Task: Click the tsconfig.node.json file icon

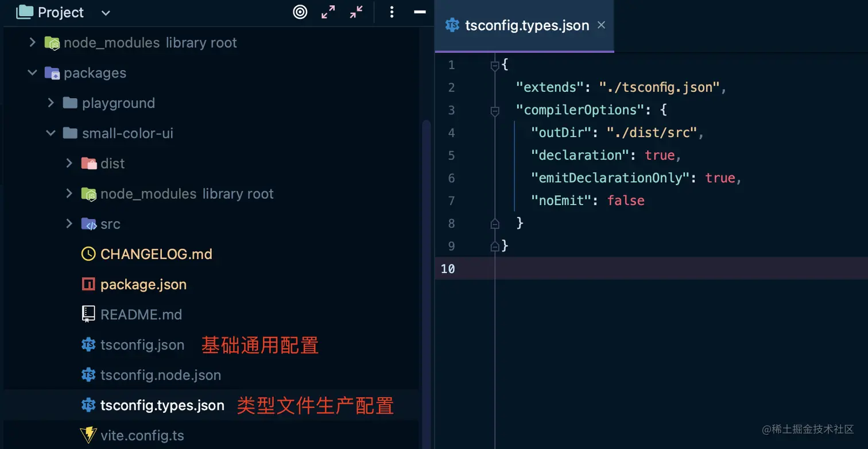Action: (x=88, y=375)
